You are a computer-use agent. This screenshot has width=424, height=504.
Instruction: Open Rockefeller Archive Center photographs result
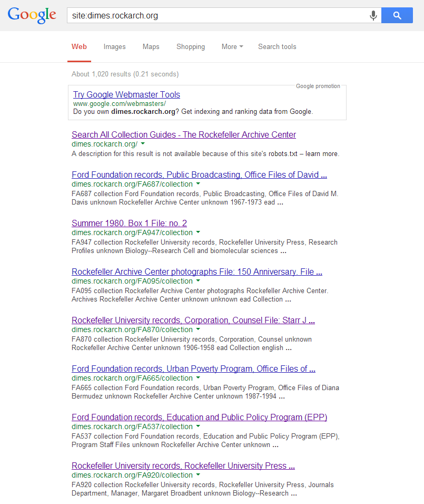(x=197, y=272)
